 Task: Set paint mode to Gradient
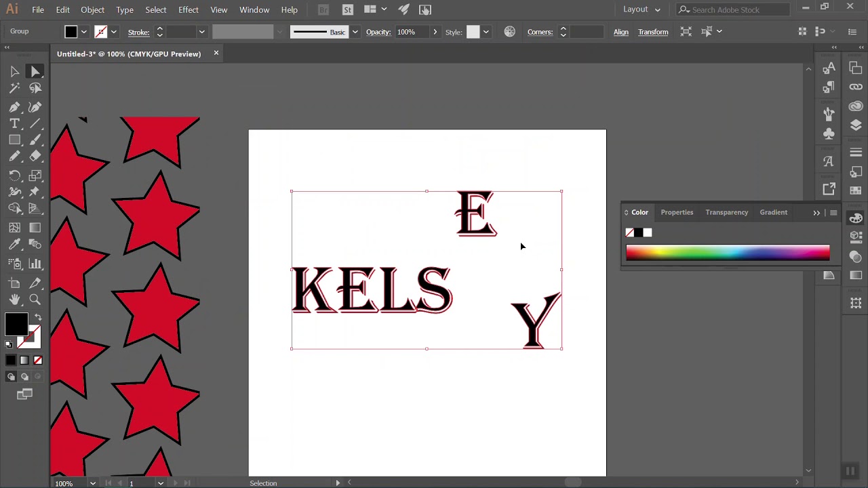pyautogui.click(x=24, y=361)
